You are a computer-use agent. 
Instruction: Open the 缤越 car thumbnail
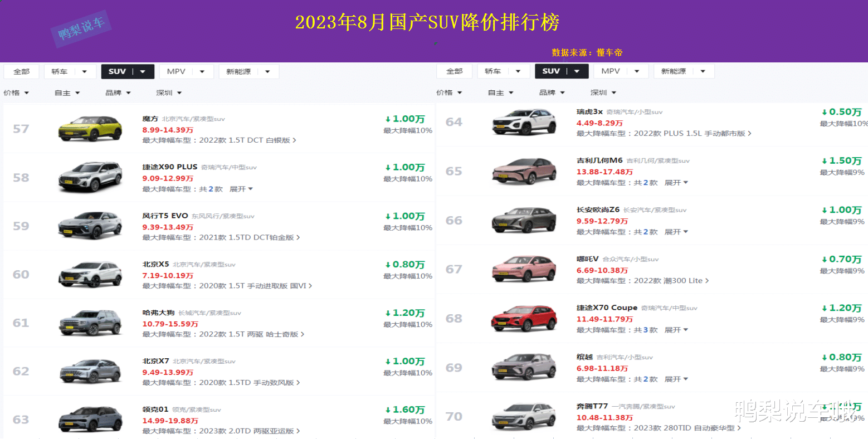524,367
